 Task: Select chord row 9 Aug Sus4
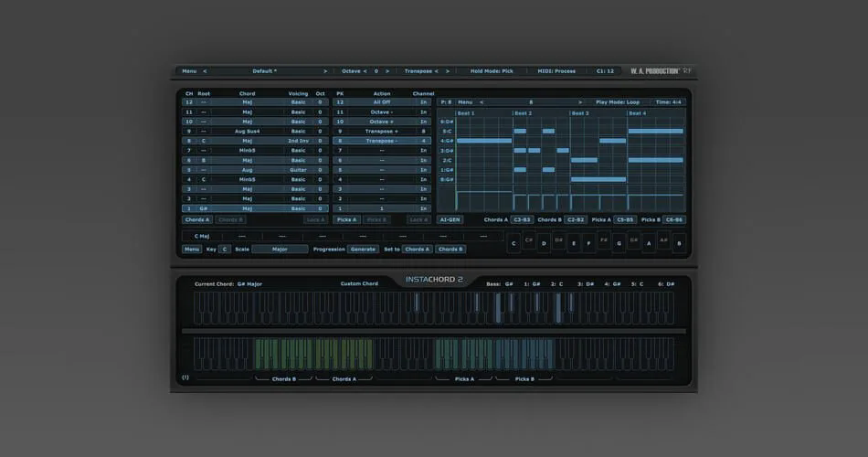pyautogui.click(x=255, y=132)
